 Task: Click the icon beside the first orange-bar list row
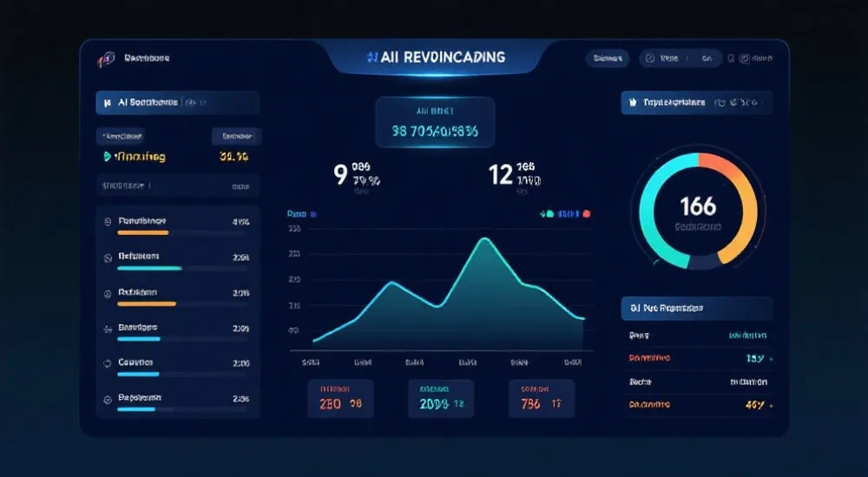pyautogui.click(x=108, y=221)
